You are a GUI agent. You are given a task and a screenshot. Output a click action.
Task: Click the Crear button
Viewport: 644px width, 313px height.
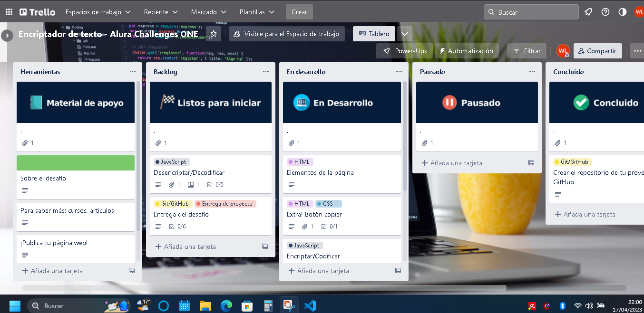[x=299, y=12]
